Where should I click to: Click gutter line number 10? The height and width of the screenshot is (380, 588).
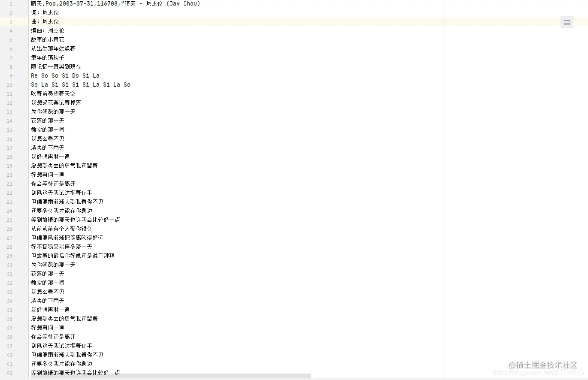[x=9, y=84]
